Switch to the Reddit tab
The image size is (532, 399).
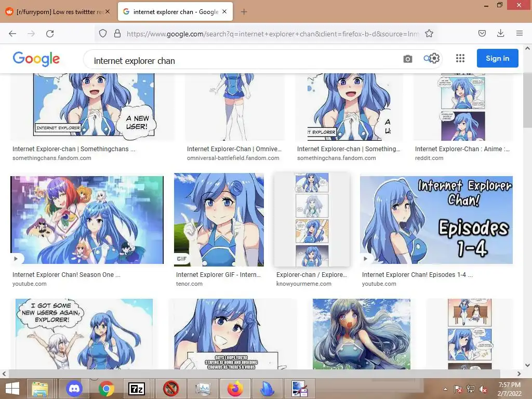pyautogui.click(x=58, y=12)
